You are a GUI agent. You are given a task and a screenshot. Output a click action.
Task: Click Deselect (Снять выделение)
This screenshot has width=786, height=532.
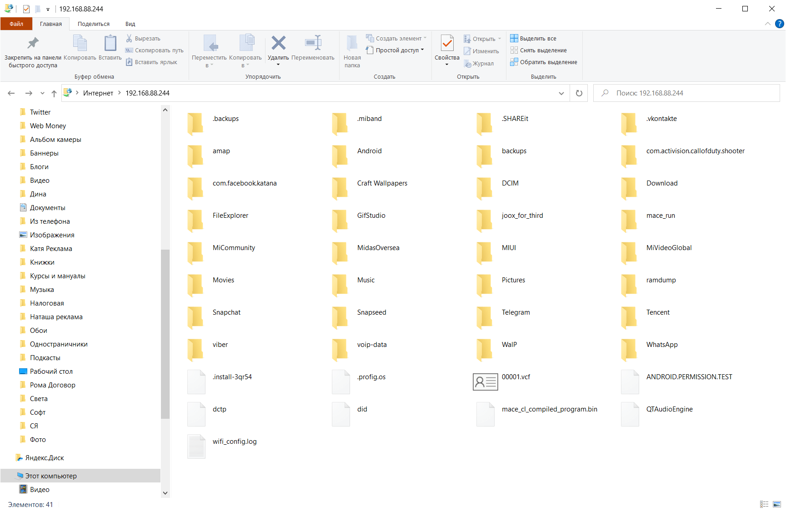pos(543,50)
